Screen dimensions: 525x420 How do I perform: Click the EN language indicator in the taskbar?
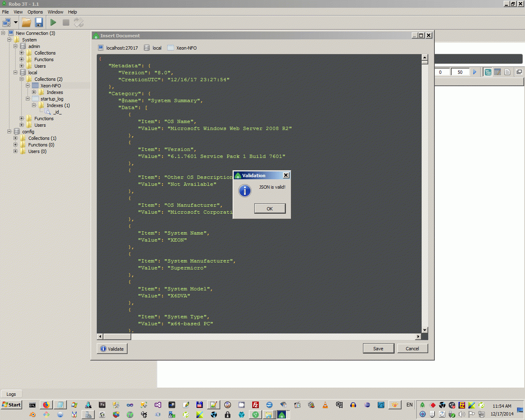tap(409, 405)
